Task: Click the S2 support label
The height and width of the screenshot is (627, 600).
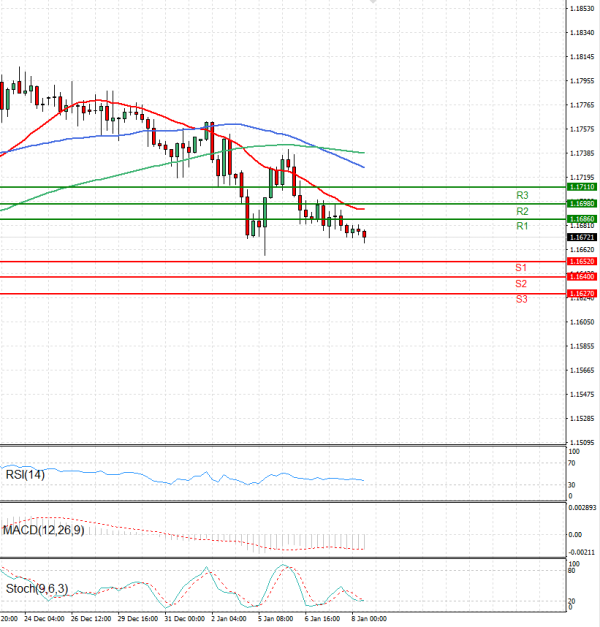Action: [521, 284]
